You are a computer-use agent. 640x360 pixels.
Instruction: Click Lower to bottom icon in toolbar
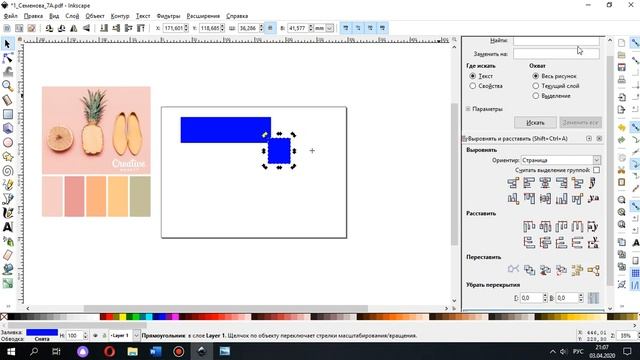(104, 28)
